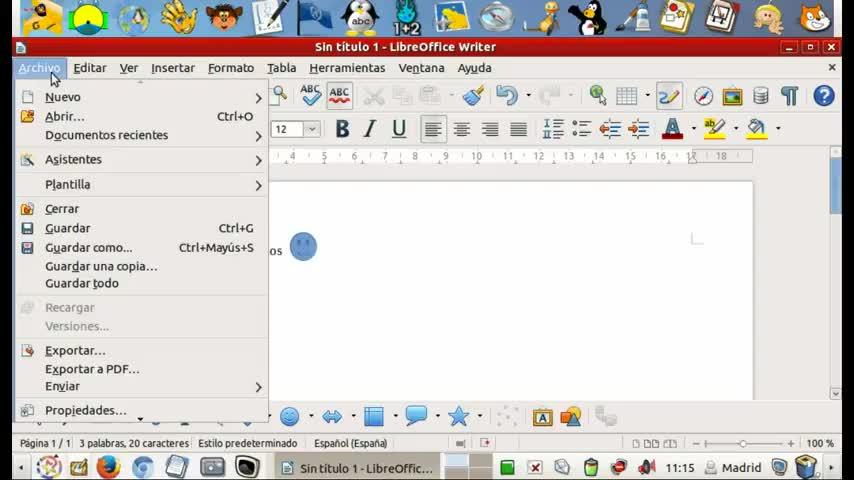This screenshot has height=480, width=854.
Task: Open the font size dropdown
Action: [x=312, y=129]
